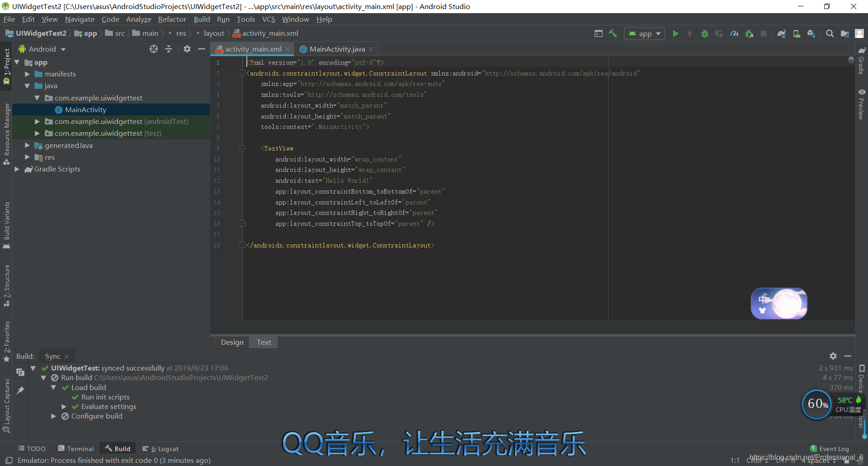Viewport: 868px width, 466px height.
Task: Switch to MainActivity.java editor tab
Action: click(337, 49)
